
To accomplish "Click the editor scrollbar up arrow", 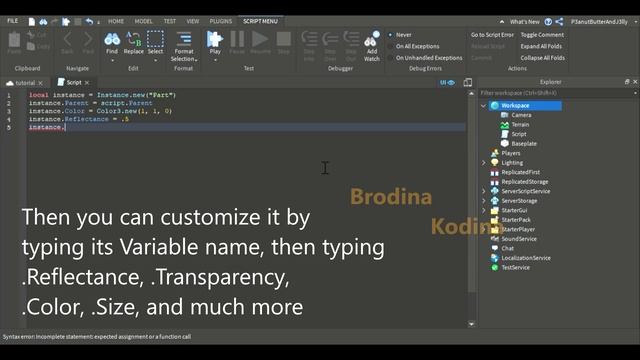I will 471,93.
